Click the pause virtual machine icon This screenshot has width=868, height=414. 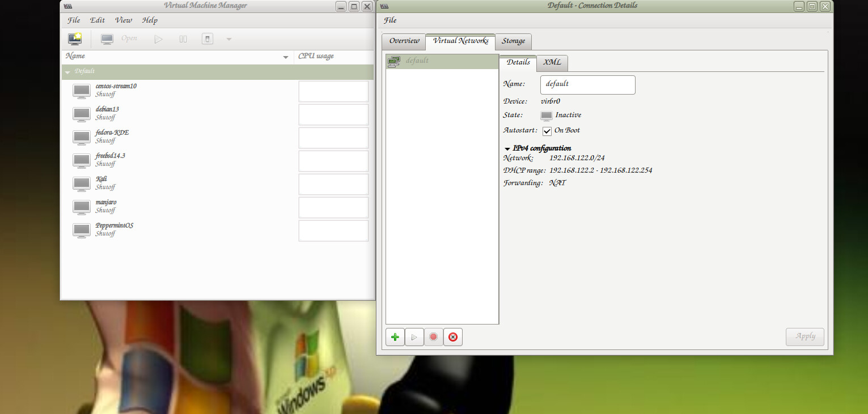point(183,39)
